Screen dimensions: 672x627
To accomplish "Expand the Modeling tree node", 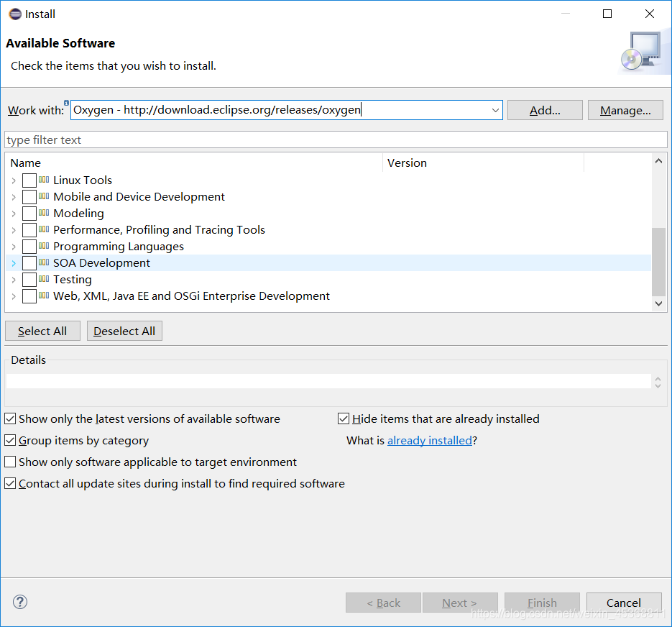I will (x=14, y=214).
